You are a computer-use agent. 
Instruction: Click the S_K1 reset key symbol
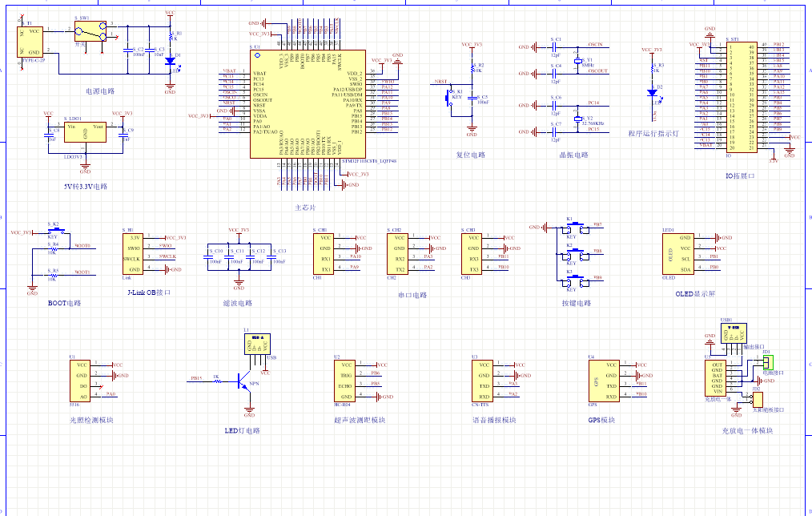450,96
